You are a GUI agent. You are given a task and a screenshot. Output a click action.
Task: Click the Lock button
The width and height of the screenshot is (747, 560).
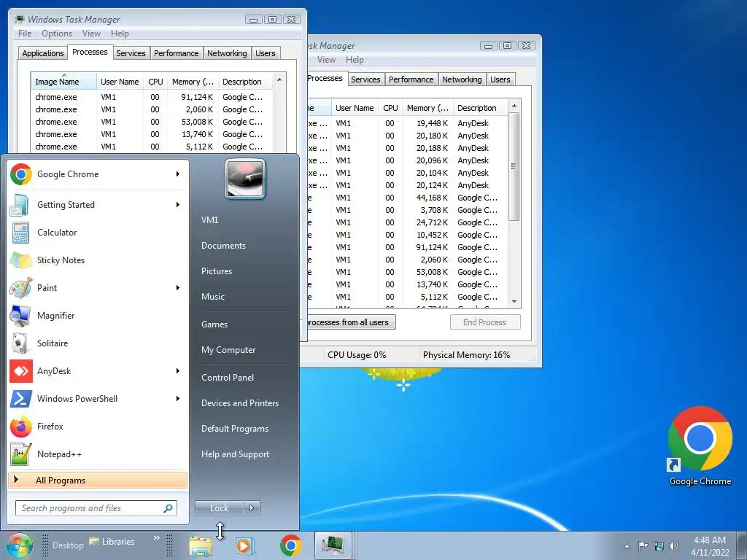click(x=219, y=508)
